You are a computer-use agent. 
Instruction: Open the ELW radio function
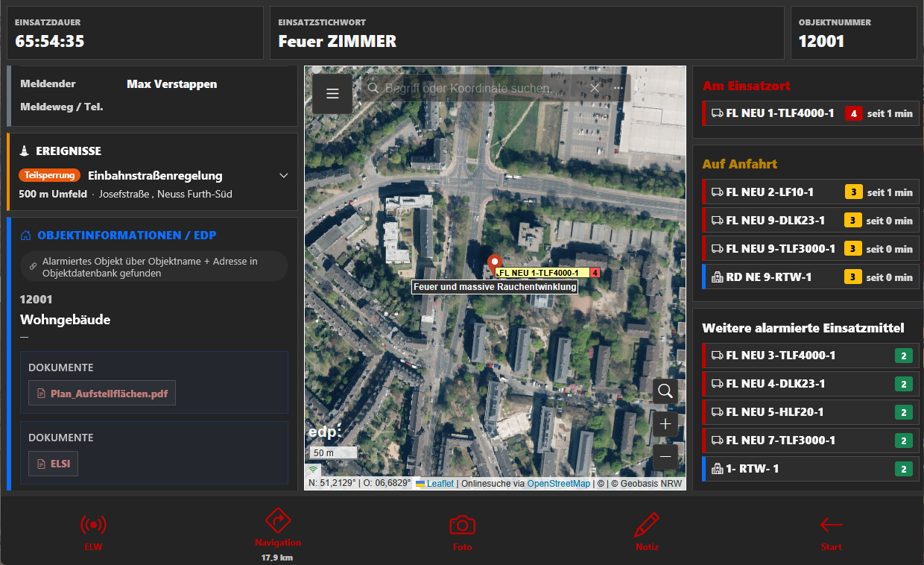93,531
